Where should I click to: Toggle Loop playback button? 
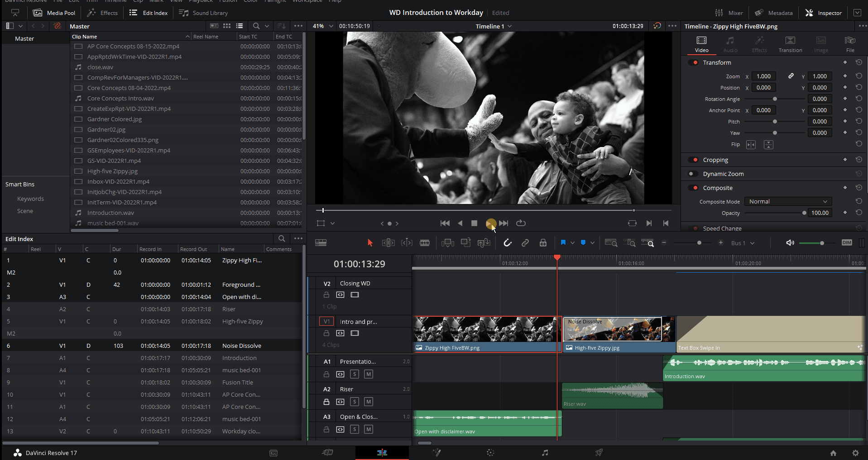521,223
